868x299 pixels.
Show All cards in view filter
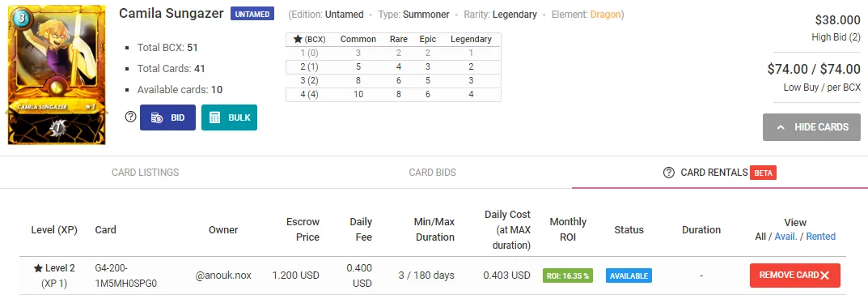coord(760,237)
